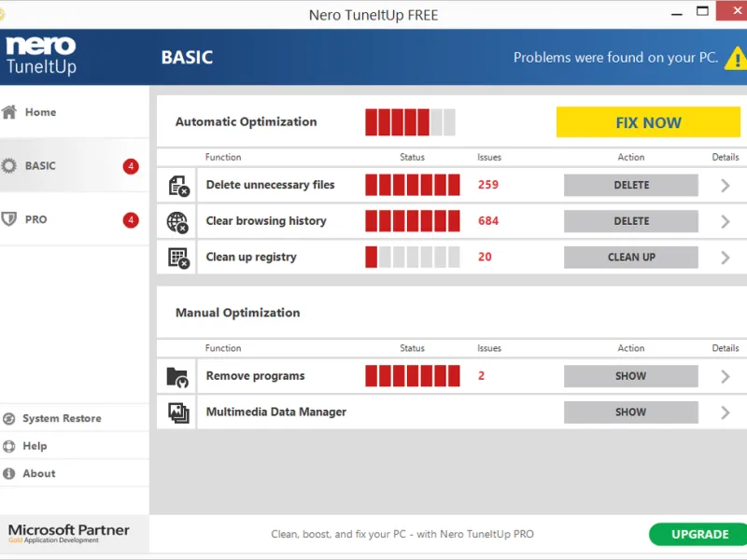Click the System Restore icon
This screenshot has height=560, width=747.
[8, 418]
